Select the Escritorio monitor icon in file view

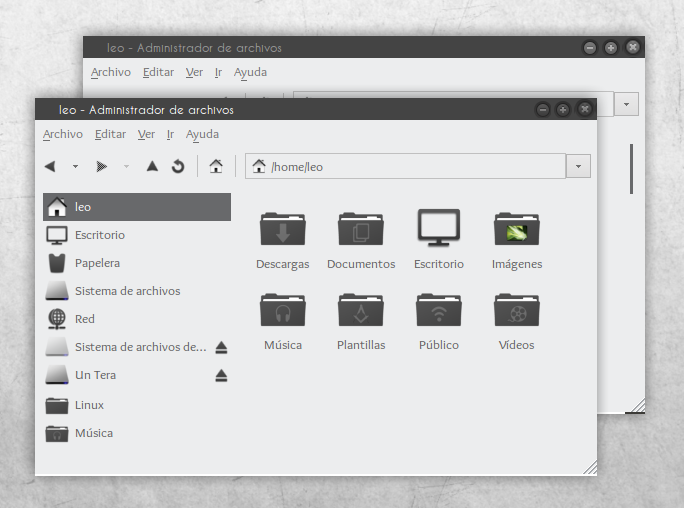click(439, 228)
